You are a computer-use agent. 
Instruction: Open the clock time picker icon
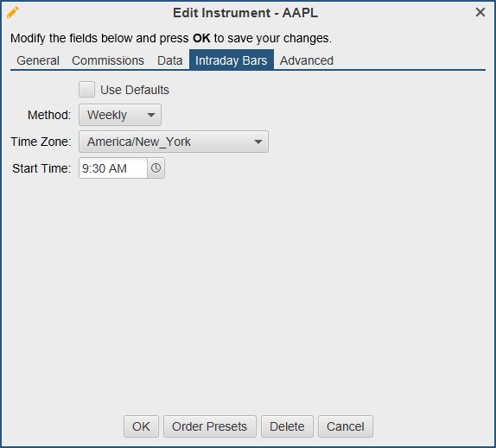(156, 168)
